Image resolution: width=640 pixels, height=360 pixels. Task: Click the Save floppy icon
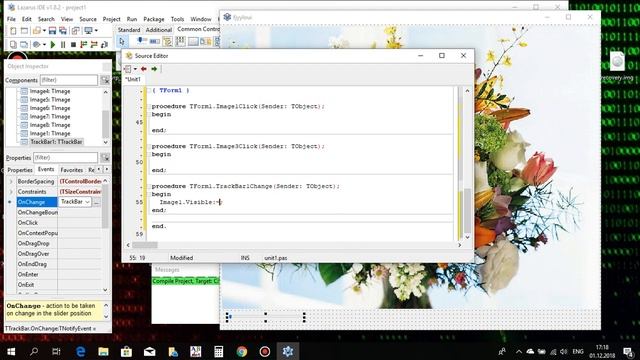[x=52, y=31]
